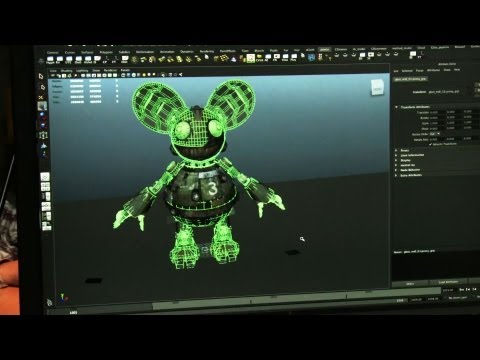This screenshot has height=360, width=480.
Task: Activate the highlighted Move tool
Action: [42, 106]
